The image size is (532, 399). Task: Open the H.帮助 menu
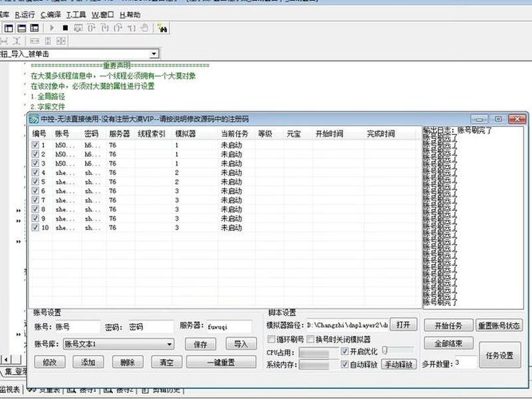130,15
